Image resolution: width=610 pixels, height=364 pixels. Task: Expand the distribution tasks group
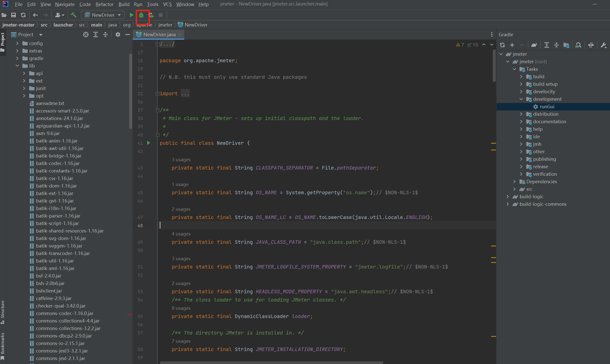[521, 114]
